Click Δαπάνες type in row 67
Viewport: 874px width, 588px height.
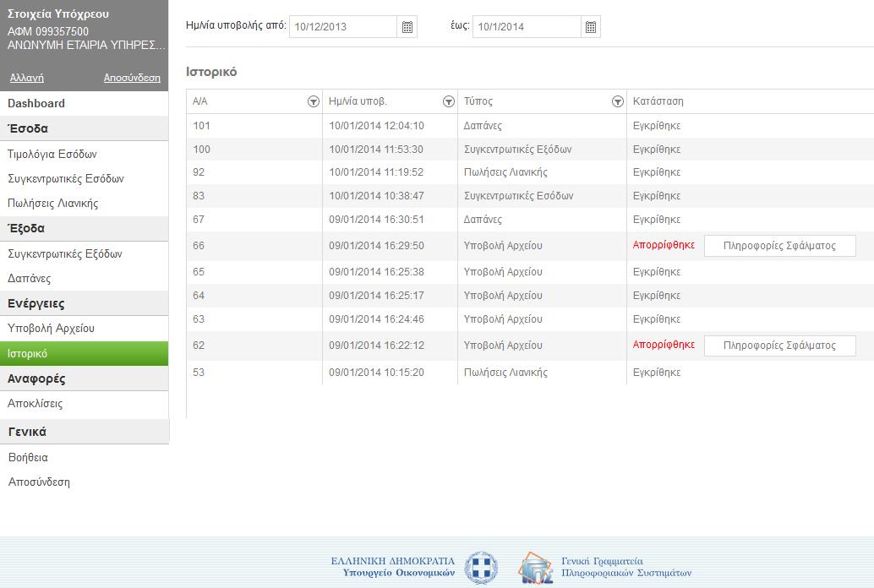pos(483,220)
